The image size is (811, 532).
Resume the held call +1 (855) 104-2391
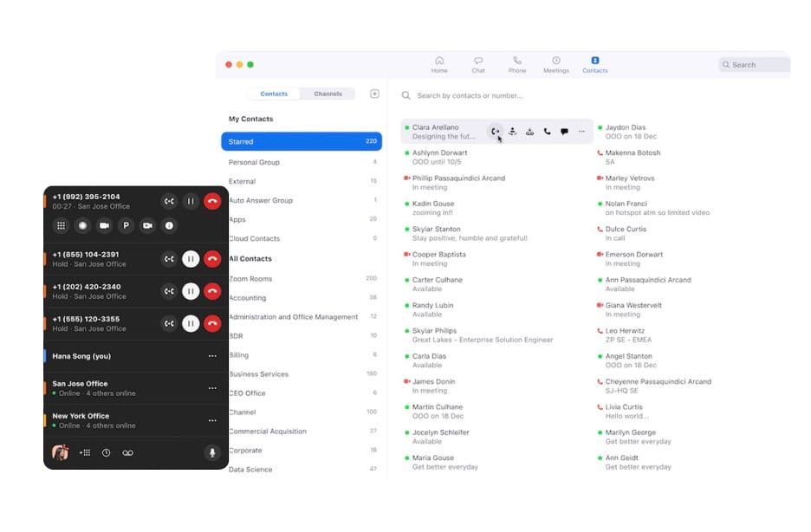pos(191,259)
